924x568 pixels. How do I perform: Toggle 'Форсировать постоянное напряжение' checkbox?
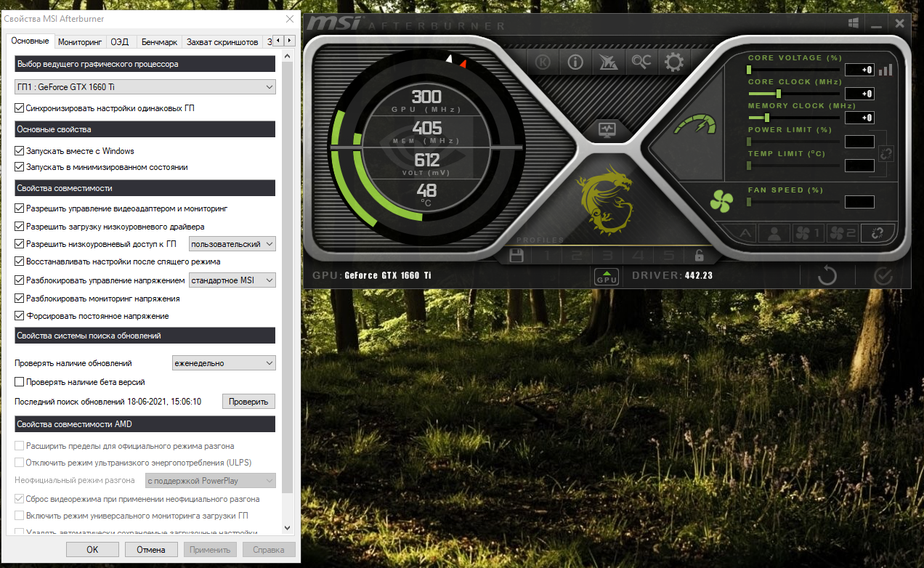[20, 317]
